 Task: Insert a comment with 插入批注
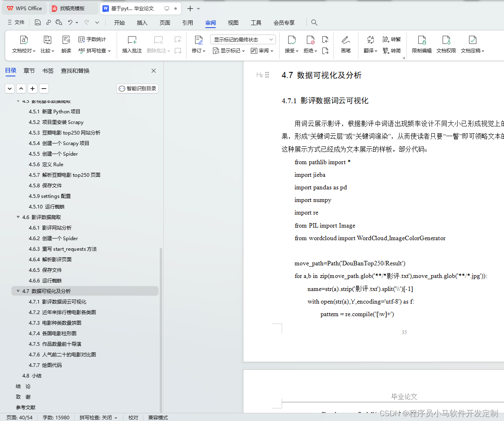point(132,45)
